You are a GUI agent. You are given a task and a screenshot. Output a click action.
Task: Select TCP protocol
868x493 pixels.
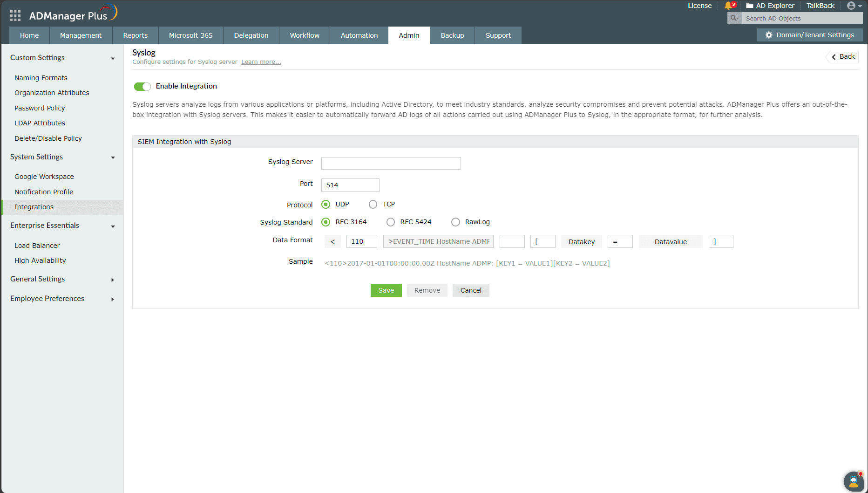click(x=373, y=205)
